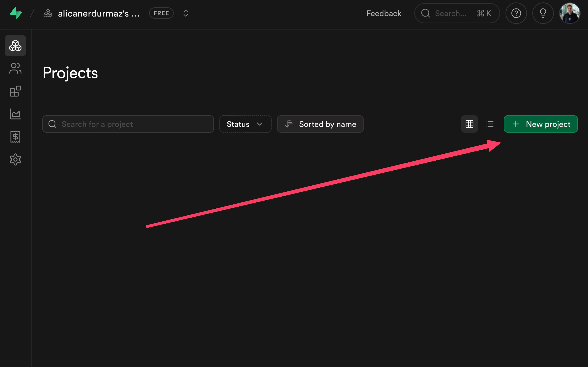Click the FREE plan badge
This screenshot has height=367, width=588.
tap(161, 13)
